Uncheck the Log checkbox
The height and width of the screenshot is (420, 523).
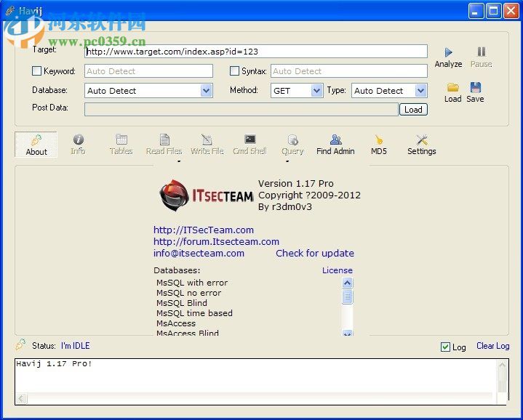tap(445, 347)
